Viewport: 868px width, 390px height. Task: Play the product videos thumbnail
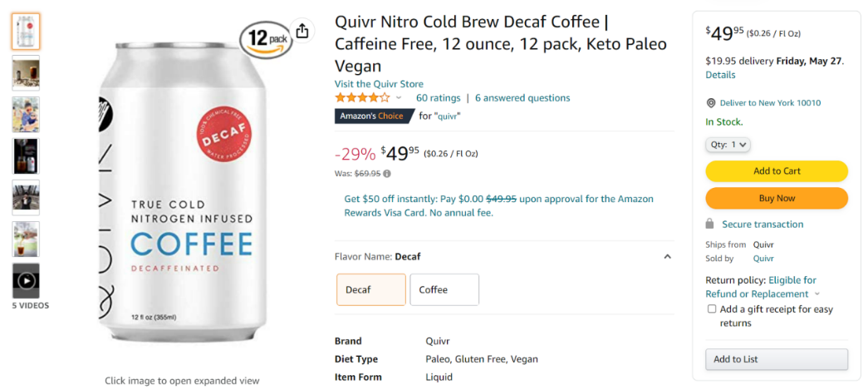(26, 281)
